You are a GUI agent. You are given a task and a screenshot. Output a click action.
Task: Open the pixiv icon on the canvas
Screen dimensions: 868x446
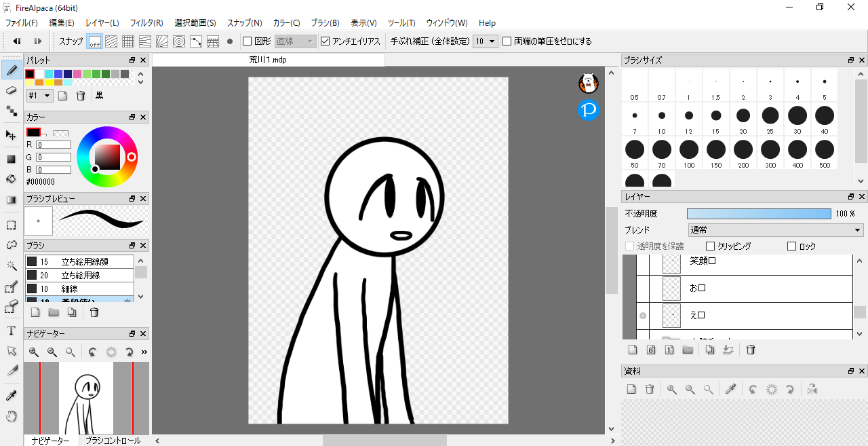point(589,109)
